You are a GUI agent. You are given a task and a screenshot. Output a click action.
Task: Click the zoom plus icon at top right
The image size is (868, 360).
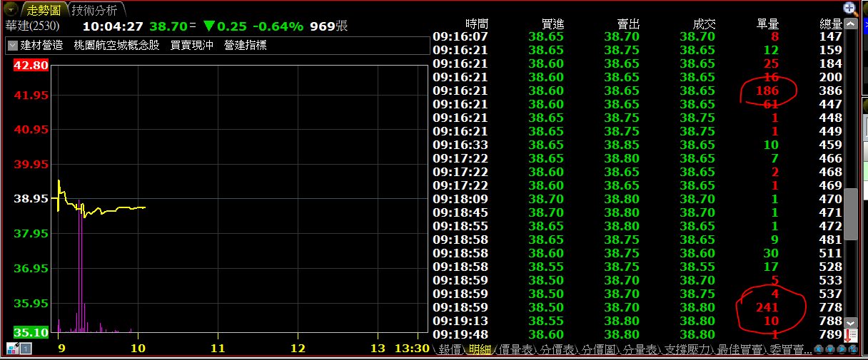click(849, 9)
